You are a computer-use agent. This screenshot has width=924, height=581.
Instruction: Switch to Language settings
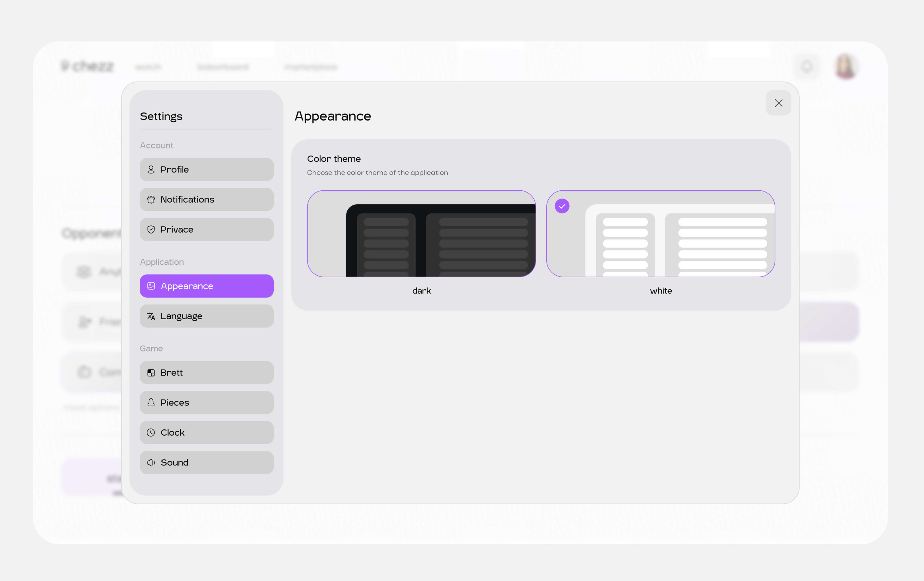coord(206,316)
